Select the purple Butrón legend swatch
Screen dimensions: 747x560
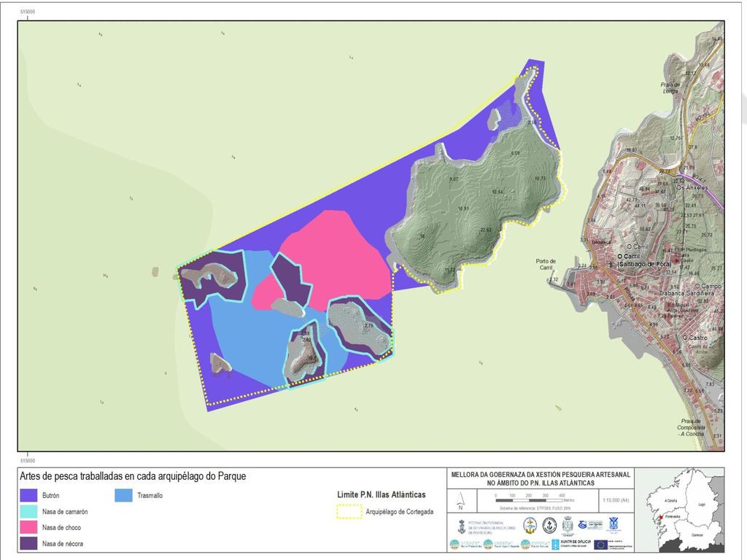28,495
